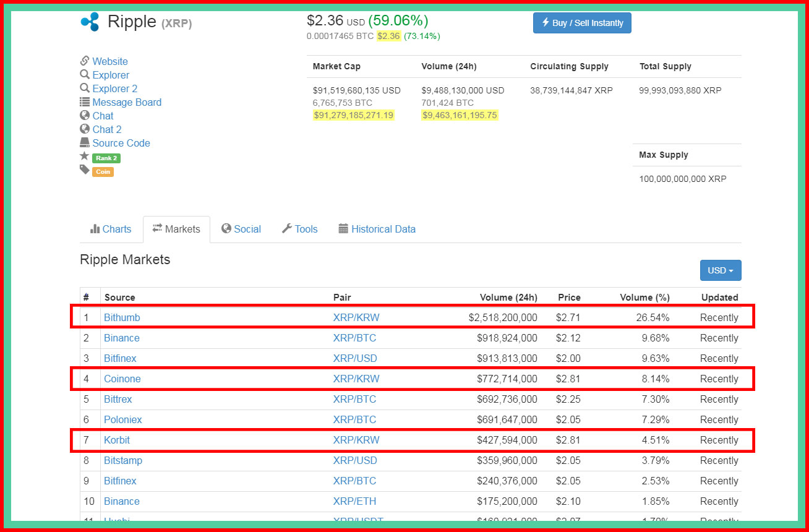Screen dimensions: 809x532
Task: Click the magnifier icon beside Explorer
Action: click(x=85, y=74)
